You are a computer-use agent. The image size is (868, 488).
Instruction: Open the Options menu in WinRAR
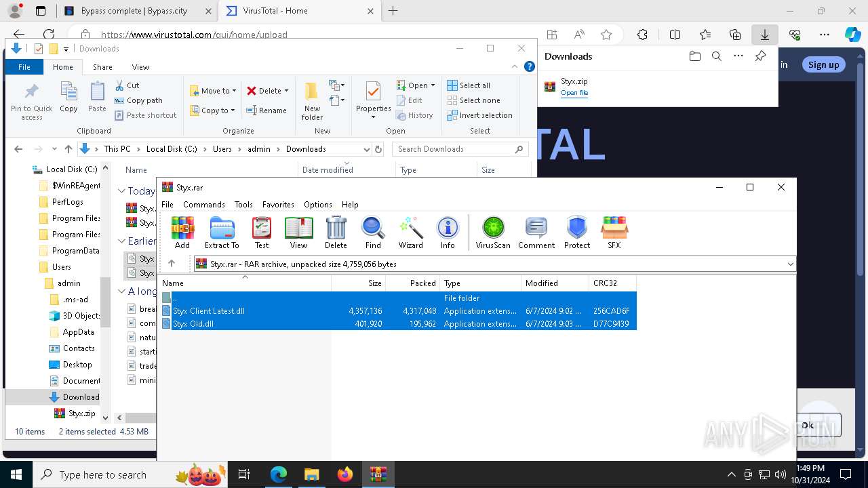(x=318, y=204)
